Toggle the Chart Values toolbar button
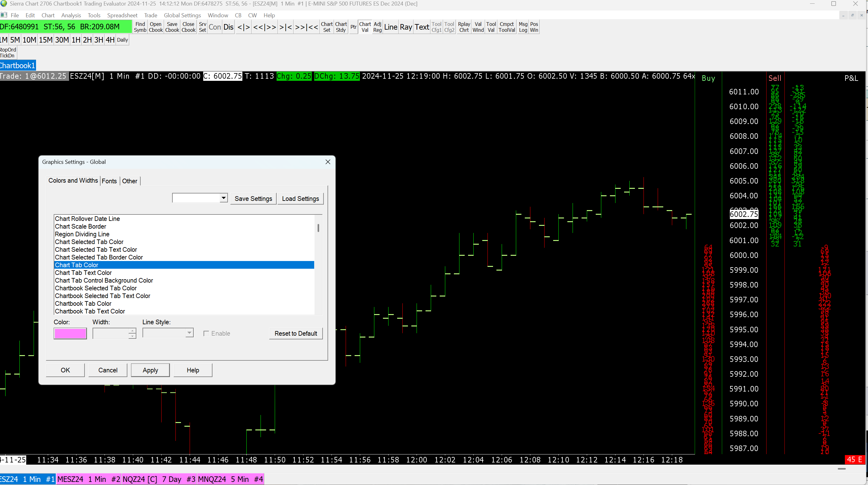Image resolution: width=868 pixels, height=485 pixels. pos(364,27)
